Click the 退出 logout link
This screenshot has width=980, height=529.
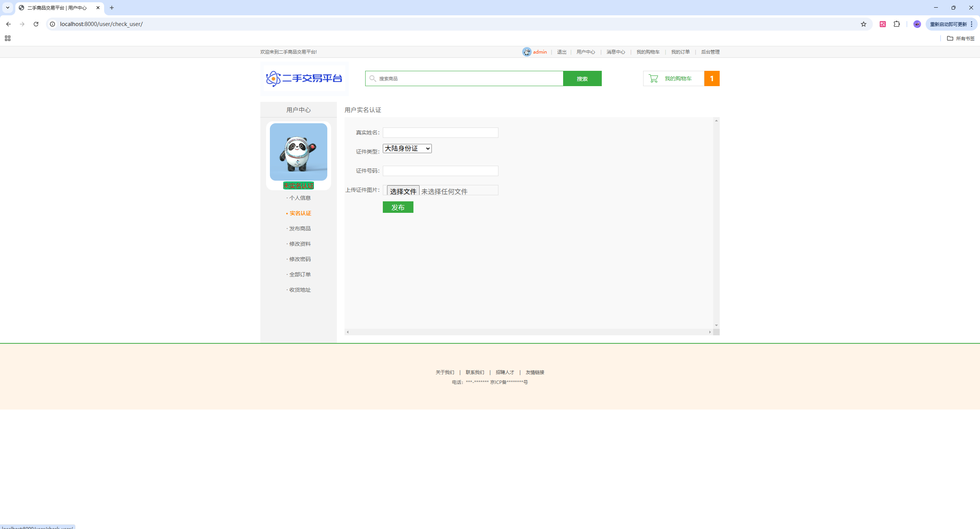click(562, 52)
